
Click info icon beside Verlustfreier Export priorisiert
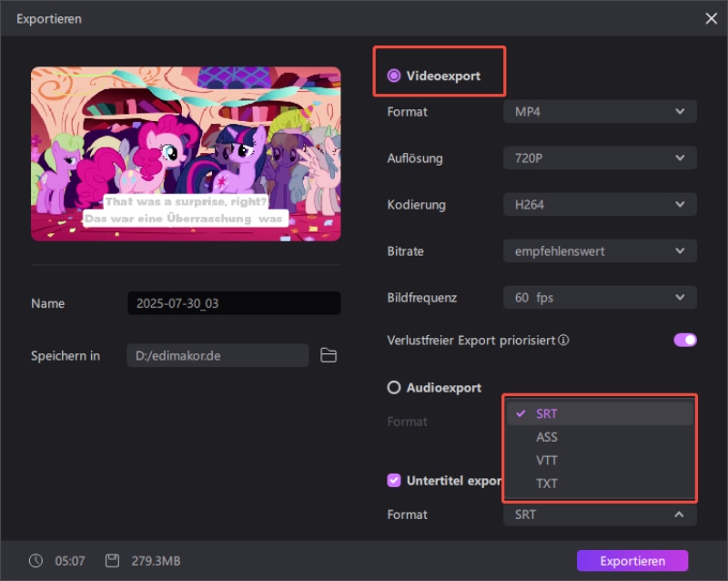pos(564,341)
